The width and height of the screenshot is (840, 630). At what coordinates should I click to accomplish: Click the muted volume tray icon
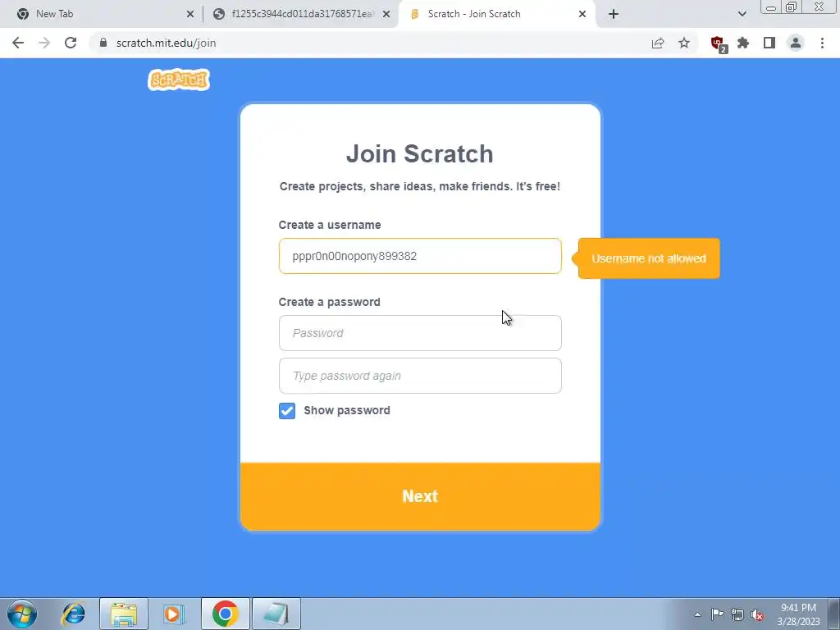[757, 614]
